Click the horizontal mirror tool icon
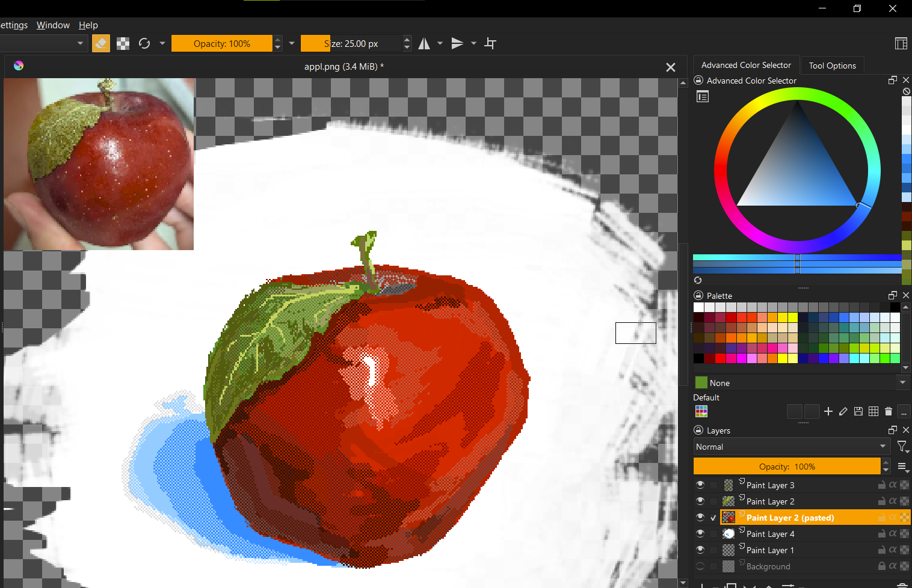Screen dimensions: 912x588 click(424, 43)
